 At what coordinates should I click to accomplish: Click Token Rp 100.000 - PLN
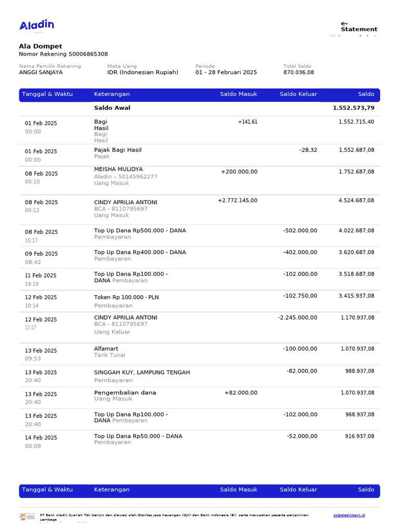126,297
